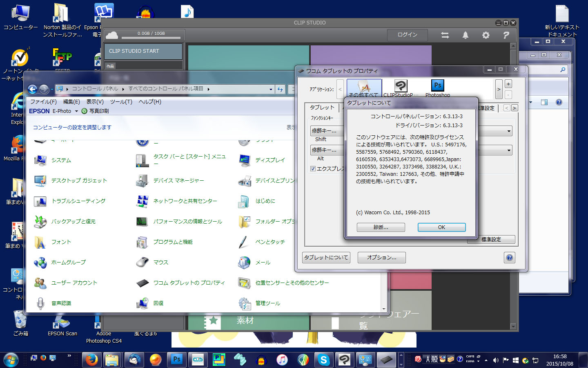Open the ファイル(F) menu

[x=43, y=101]
